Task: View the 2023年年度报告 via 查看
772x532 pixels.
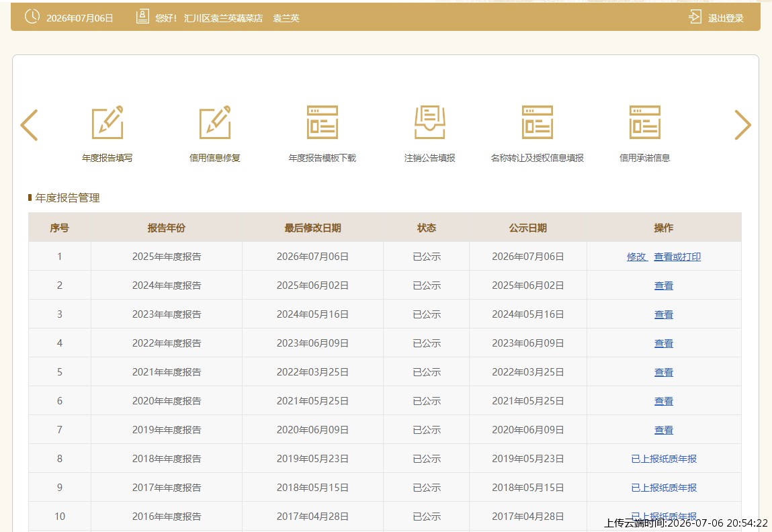Action: [x=664, y=314]
